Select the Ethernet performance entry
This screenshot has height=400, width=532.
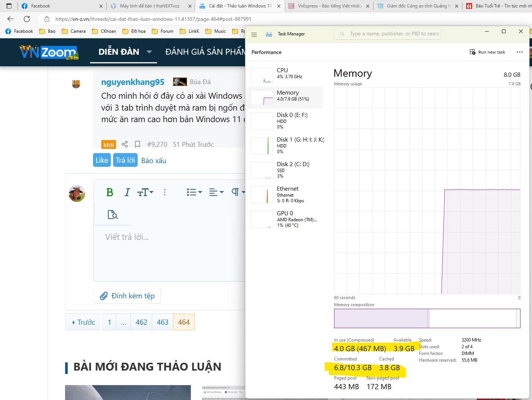[x=285, y=194]
